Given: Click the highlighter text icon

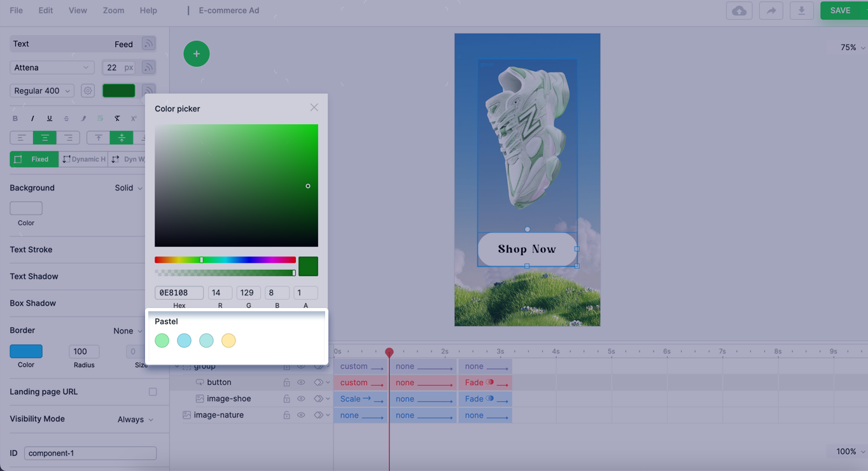Looking at the screenshot, I should tap(83, 118).
